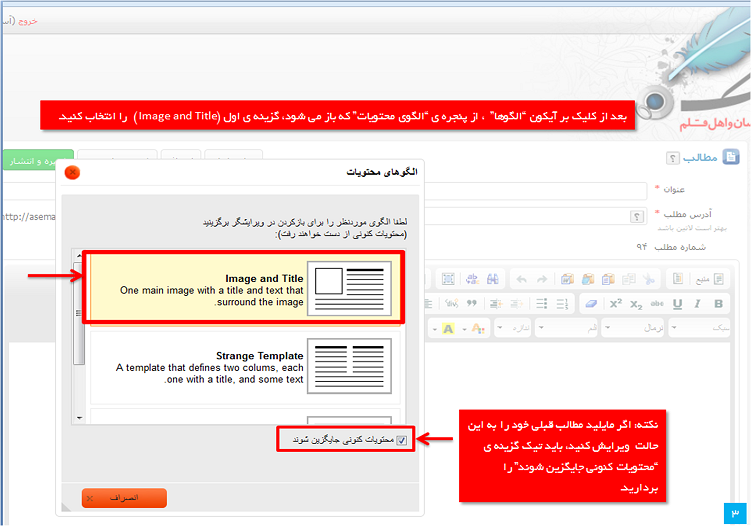Click the منبع source button in editor
The width and height of the screenshot is (751, 526).
tap(710, 279)
